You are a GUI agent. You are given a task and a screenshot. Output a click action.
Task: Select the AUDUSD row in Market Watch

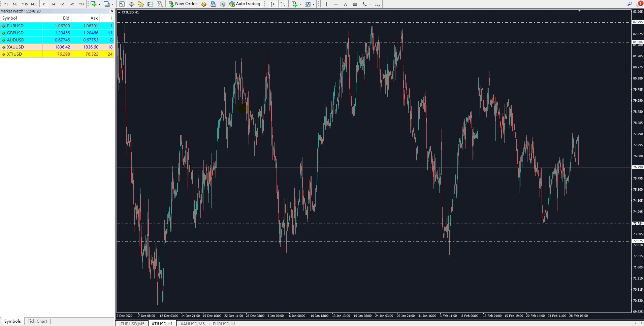[57, 40]
